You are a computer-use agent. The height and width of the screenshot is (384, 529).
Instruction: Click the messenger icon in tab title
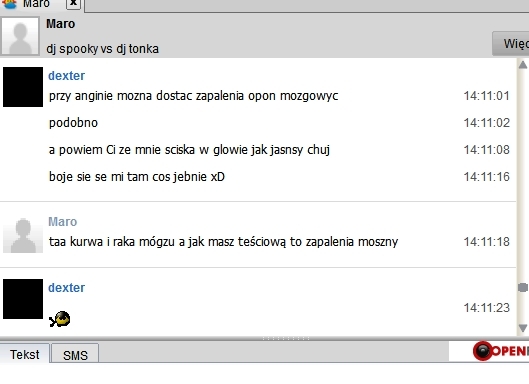pyautogui.click(x=9, y=4)
